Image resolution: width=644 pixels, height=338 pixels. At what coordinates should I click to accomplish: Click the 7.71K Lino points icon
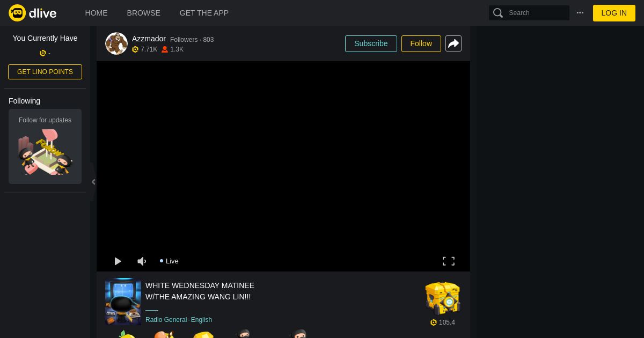pyautogui.click(x=135, y=49)
